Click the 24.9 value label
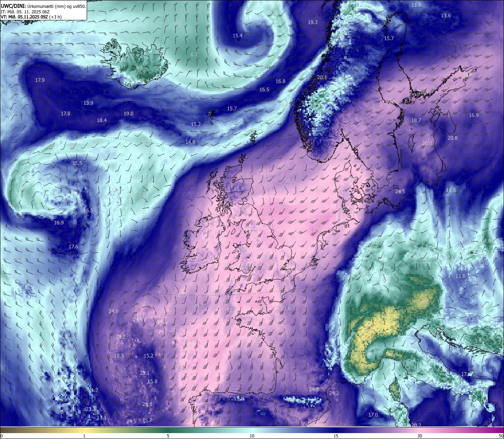This screenshot has height=439, width=504. tap(113, 311)
